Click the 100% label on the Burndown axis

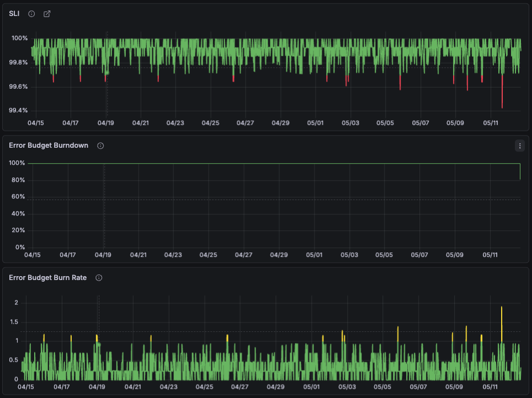tap(17, 163)
